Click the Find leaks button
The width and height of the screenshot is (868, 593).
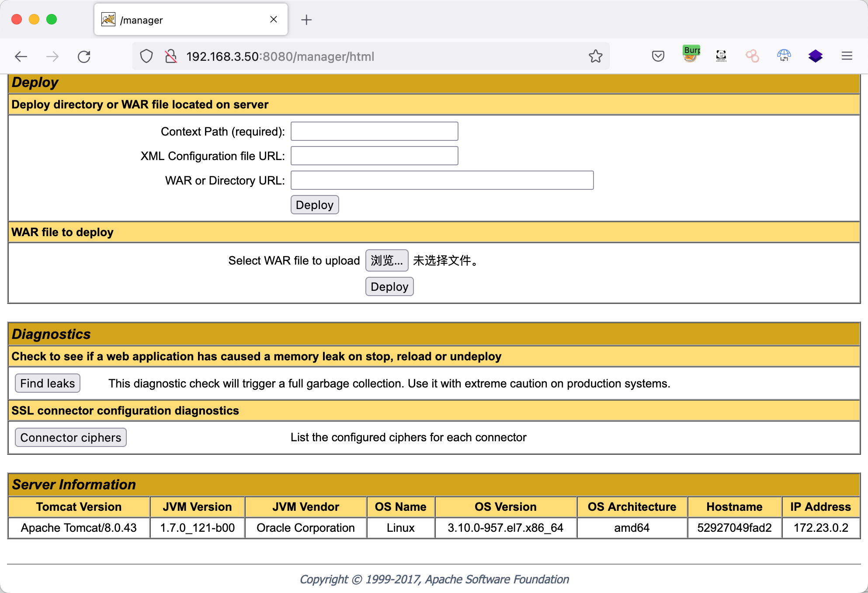point(48,384)
